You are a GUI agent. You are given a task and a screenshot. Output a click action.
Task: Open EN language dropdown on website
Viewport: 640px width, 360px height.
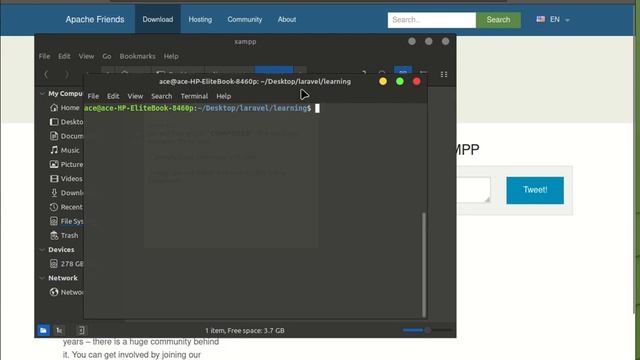(x=559, y=19)
